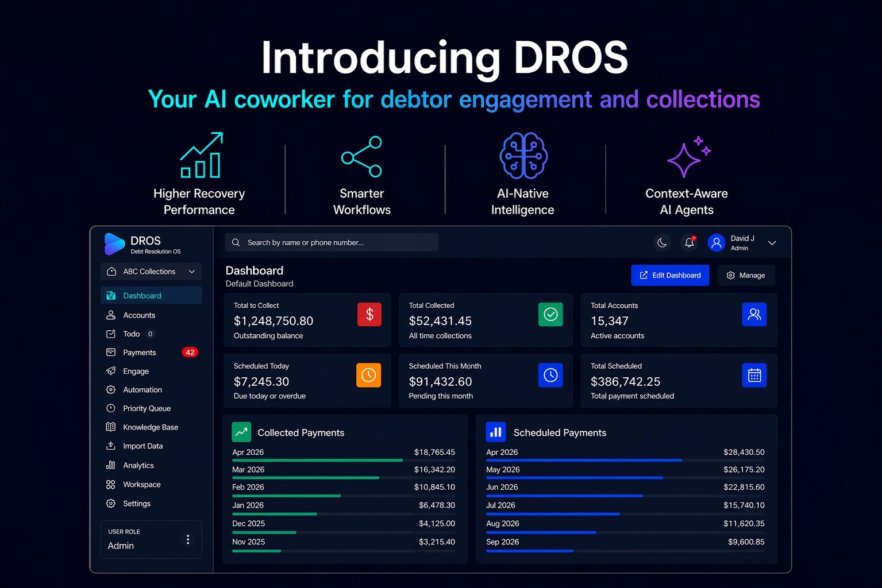Click the Total Scheduled calendar icon

[x=754, y=376]
